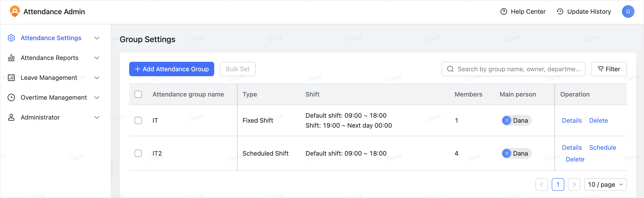Click the Leave Management calendar icon

pyautogui.click(x=11, y=78)
